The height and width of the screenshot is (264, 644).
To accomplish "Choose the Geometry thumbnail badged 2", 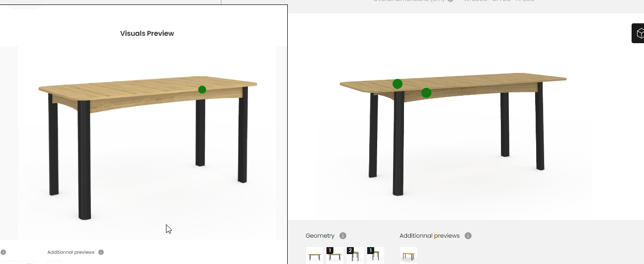I will pyautogui.click(x=355, y=255).
